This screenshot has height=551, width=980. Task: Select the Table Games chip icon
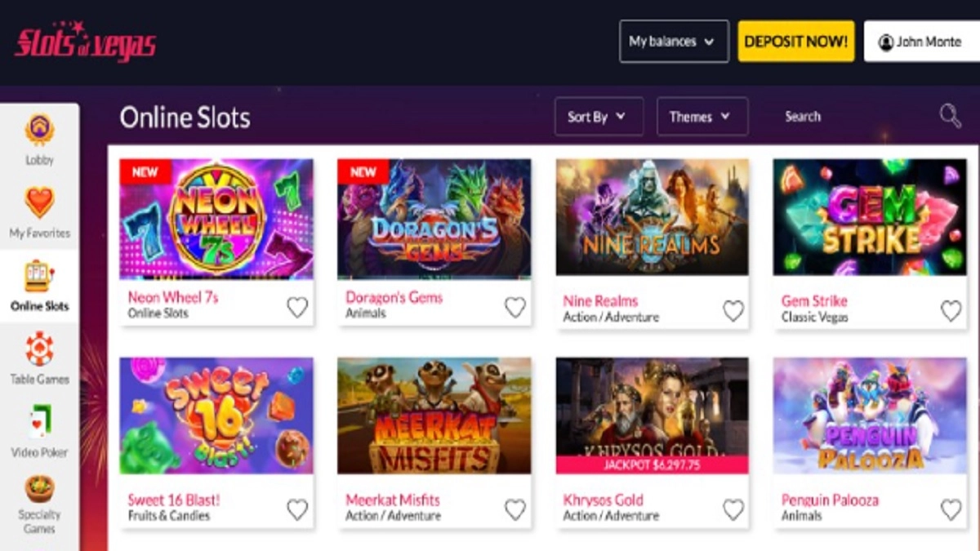[39, 349]
